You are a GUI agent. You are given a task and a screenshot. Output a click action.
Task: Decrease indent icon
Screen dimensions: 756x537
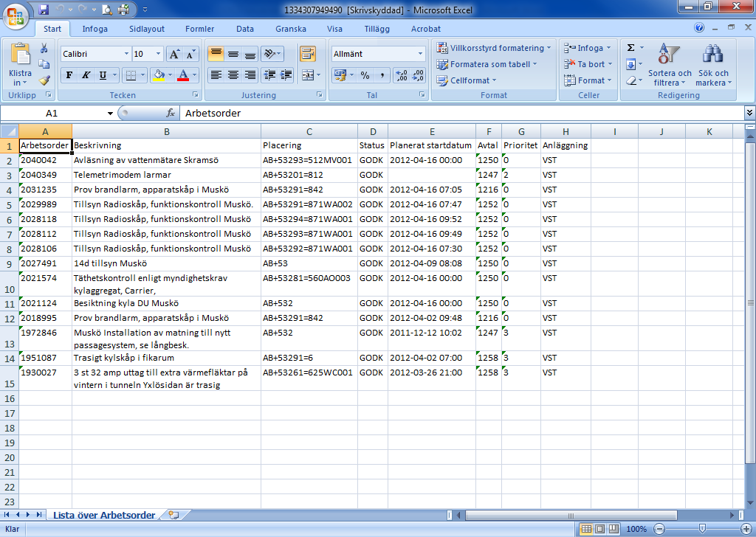coord(270,75)
